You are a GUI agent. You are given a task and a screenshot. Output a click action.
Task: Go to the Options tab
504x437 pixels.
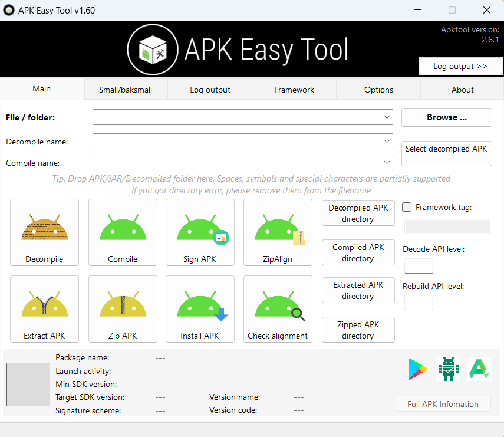pyautogui.click(x=378, y=90)
